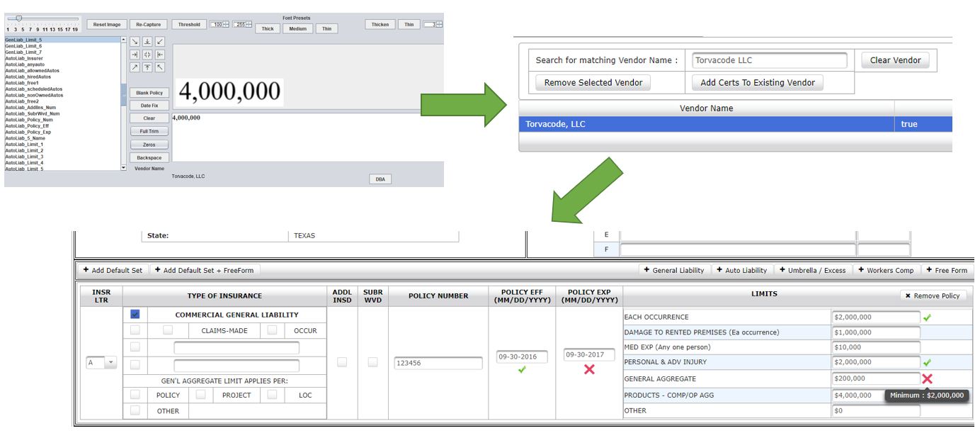Click the up-right diagonal arrow icon
This screenshot has width=980, height=438.
pyautogui.click(x=135, y=67)
